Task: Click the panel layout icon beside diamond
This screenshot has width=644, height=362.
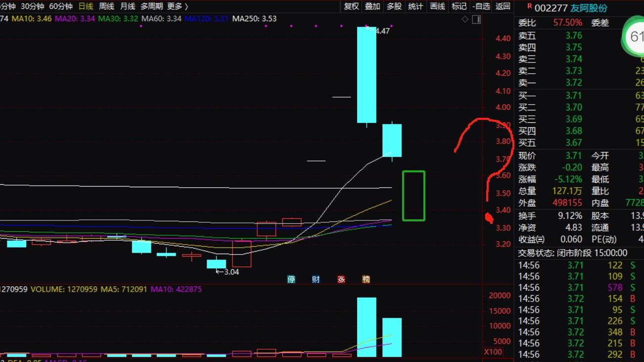Action: point(476,19)
